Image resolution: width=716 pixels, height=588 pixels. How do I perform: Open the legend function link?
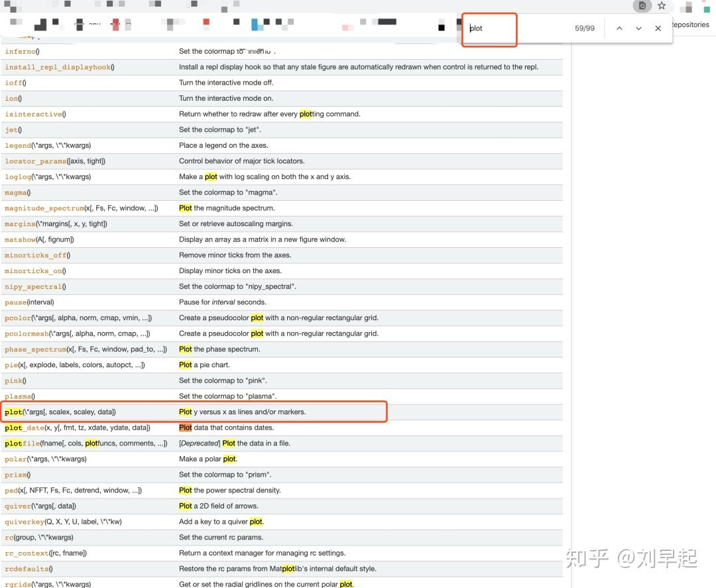point(18,146)
